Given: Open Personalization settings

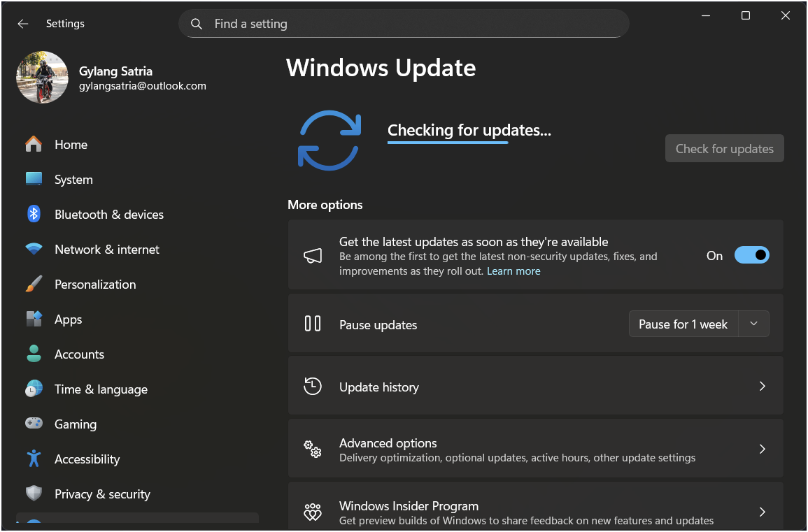Looking at the screenshot, I should [138, 285].
